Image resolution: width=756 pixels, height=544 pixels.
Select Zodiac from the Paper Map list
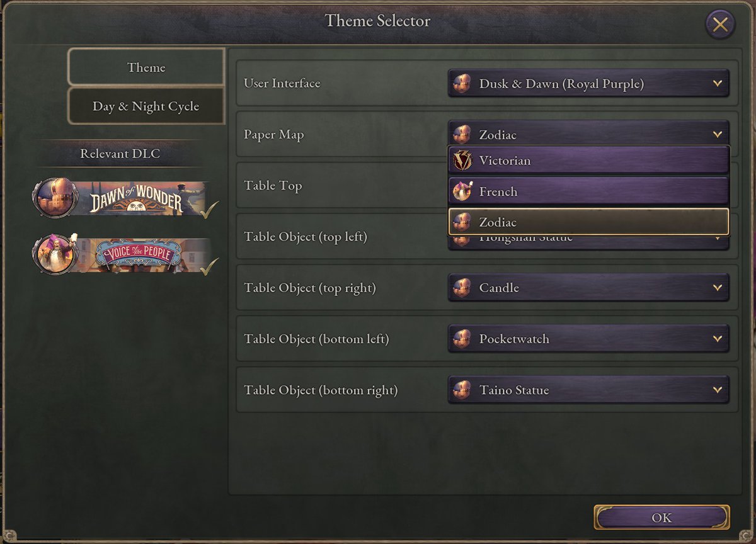(x=588, y=222)
